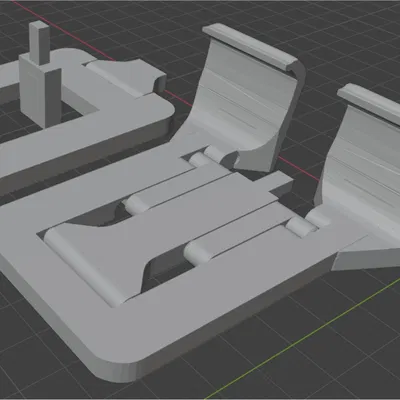
Task: Select the thin upright peg on the block
Action: pyautogui.click(x=40, y=42)
